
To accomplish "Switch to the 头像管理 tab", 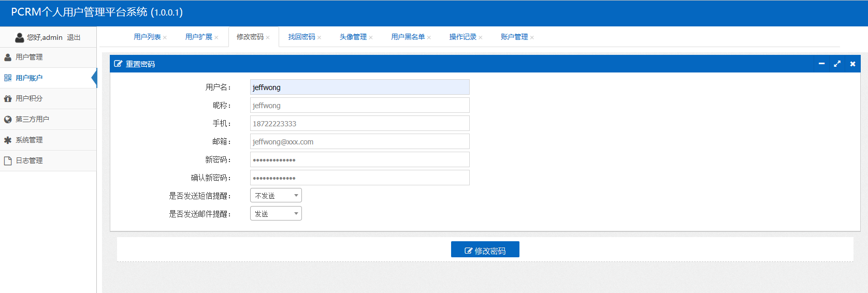I will (353, 37).
